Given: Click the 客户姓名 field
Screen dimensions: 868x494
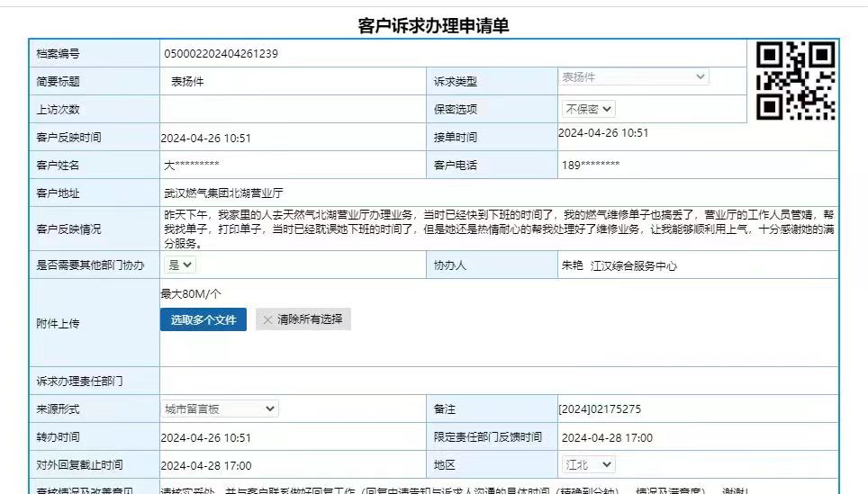Looking at the screenshot, I should tap(293, 166).
